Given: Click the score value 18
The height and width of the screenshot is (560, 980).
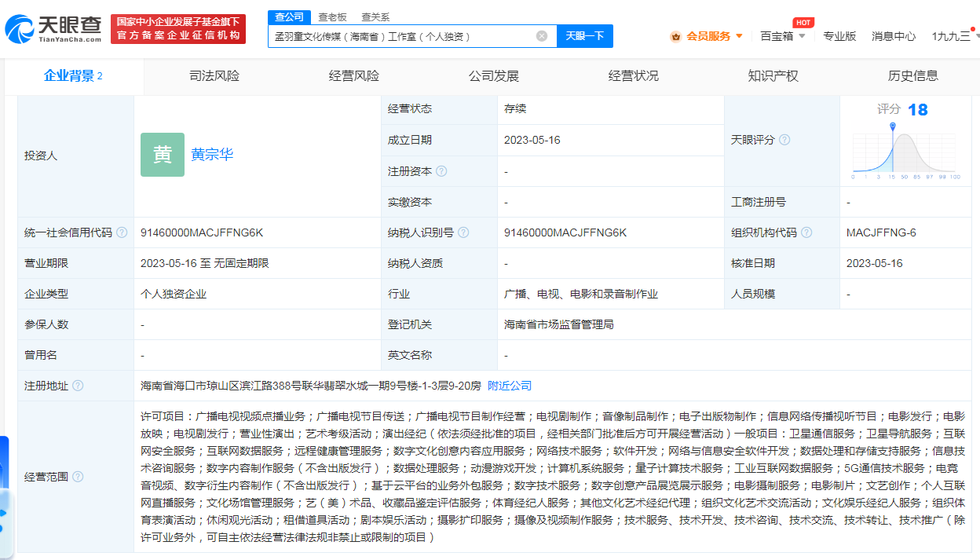Looking at the screenshot, I should pyautogui.click(x=918, y=110).
